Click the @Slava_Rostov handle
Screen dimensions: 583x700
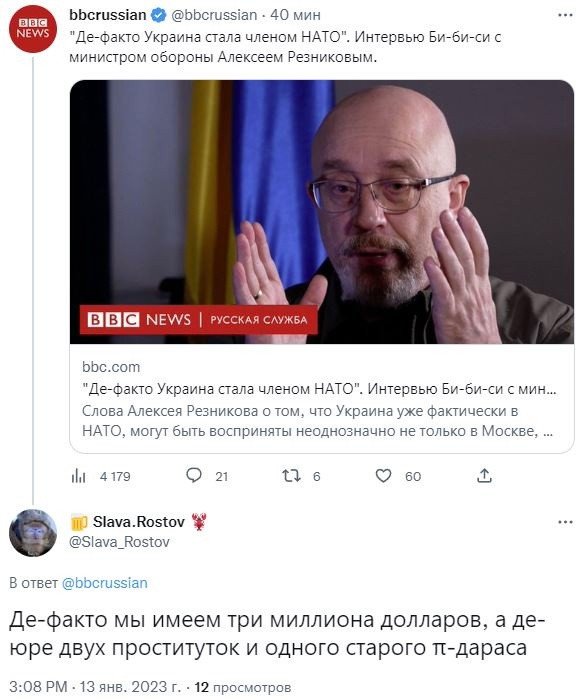coord(119,542)
